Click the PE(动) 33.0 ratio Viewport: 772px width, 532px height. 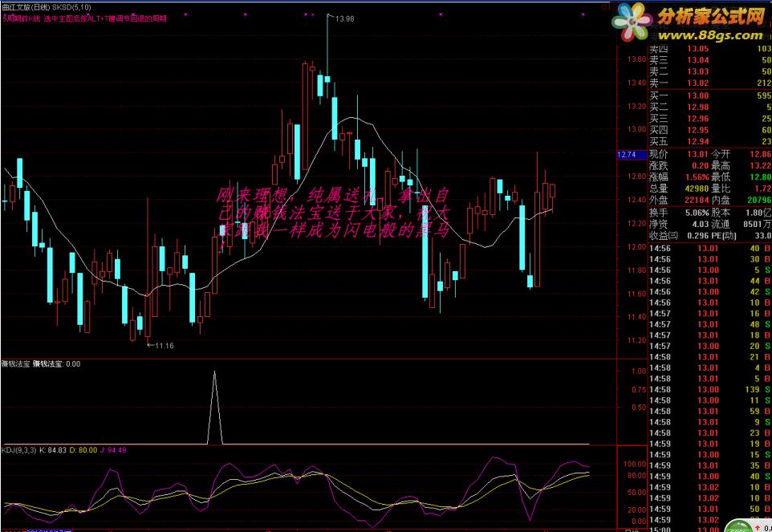pos(762,236)
